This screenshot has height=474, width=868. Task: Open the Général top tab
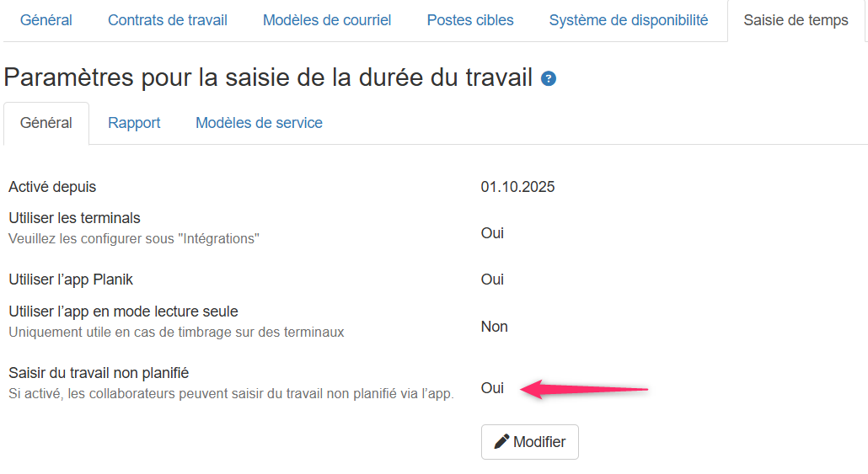(x=46, y=20)
